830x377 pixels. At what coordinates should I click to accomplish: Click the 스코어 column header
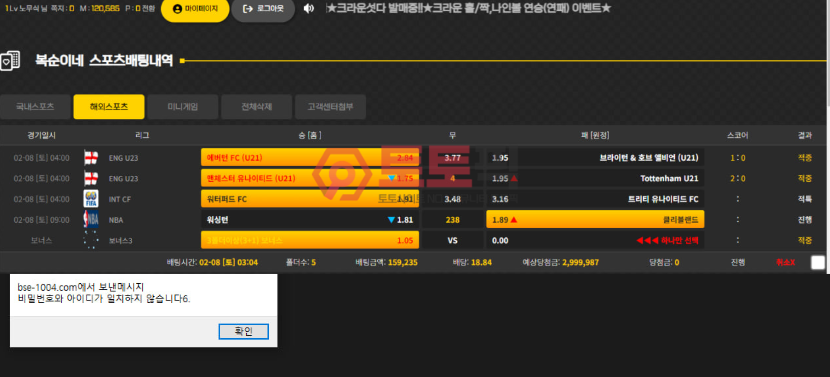(x=738, y=136)
